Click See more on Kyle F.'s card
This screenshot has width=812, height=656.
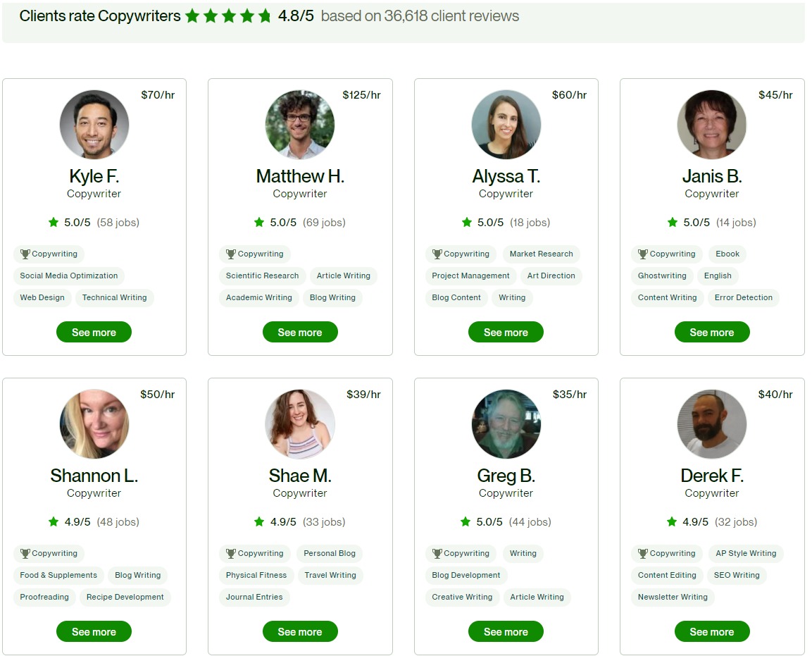click(x=94, y=332)
